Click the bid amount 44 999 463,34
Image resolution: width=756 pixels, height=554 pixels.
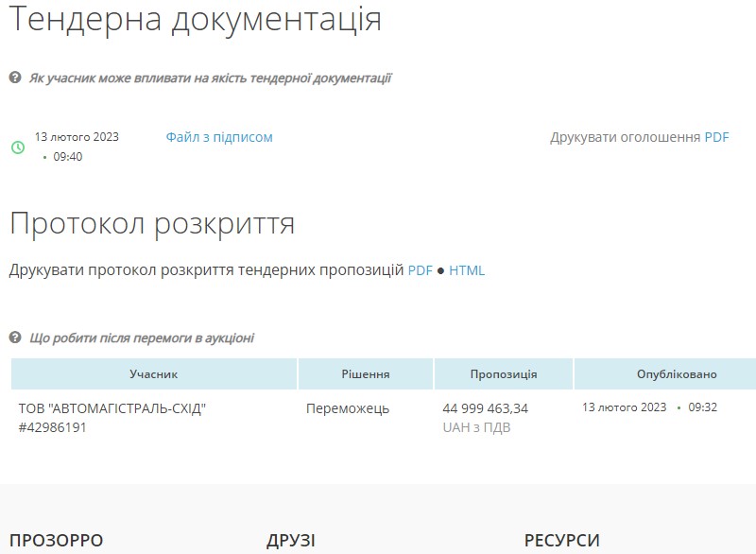pyautogui.click(x=485, y=408)
